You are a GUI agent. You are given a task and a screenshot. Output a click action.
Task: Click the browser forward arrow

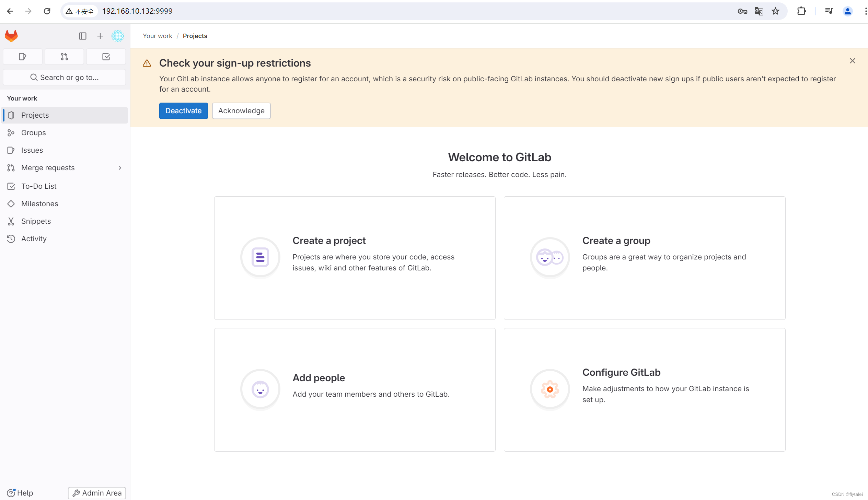pos(28,11)
